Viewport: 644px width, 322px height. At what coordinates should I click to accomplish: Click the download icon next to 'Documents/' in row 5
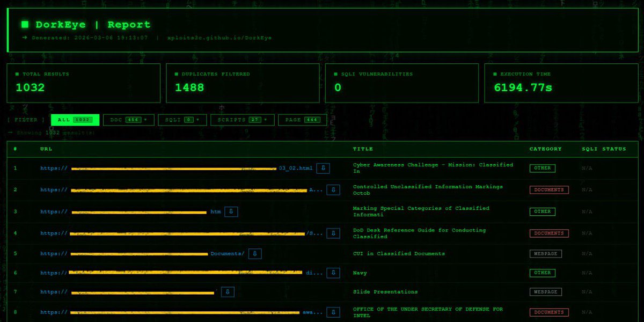pyautogui.click(x=255, y=254)
